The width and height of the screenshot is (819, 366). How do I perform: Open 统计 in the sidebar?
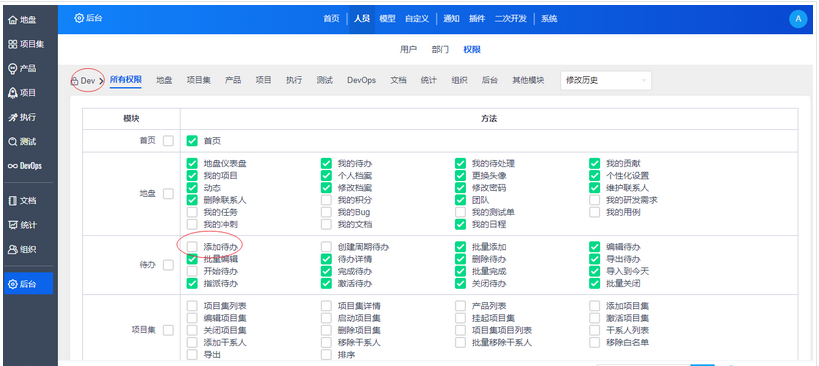(22, 225)
